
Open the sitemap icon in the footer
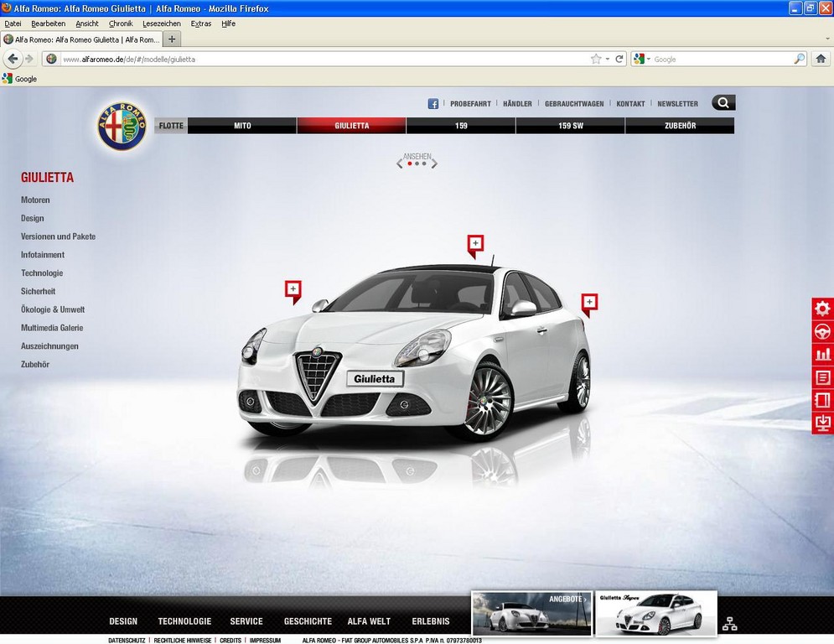tap(730, 624)
